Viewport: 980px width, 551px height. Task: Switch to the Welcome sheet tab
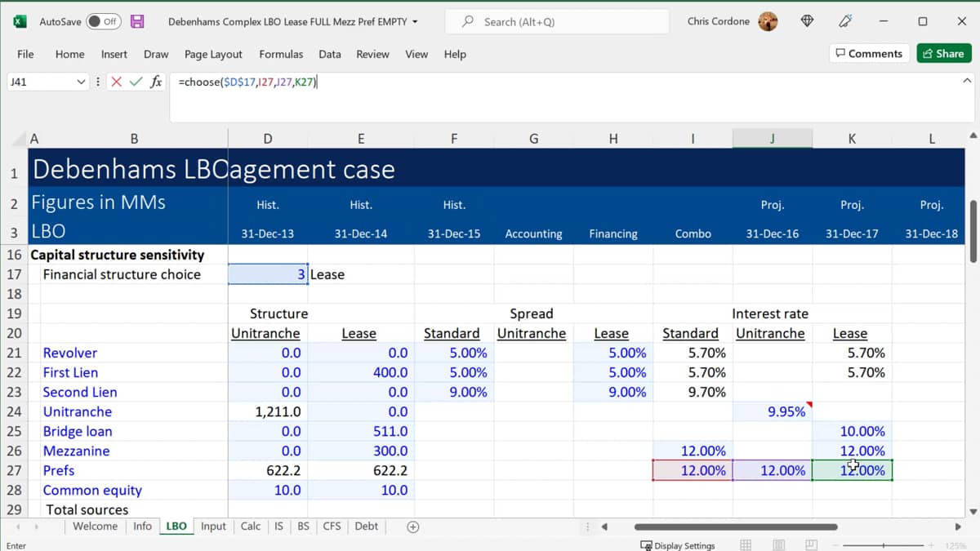(x=95, y=527)
